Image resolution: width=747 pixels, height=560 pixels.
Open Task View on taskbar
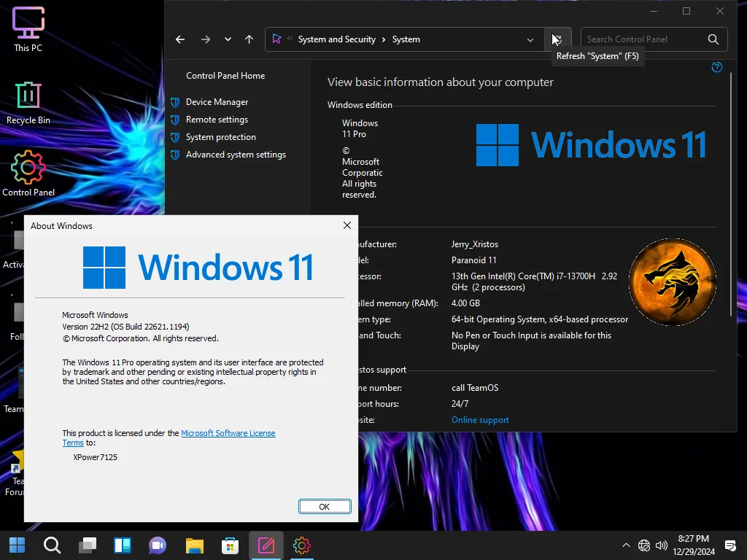coord(88,545)
